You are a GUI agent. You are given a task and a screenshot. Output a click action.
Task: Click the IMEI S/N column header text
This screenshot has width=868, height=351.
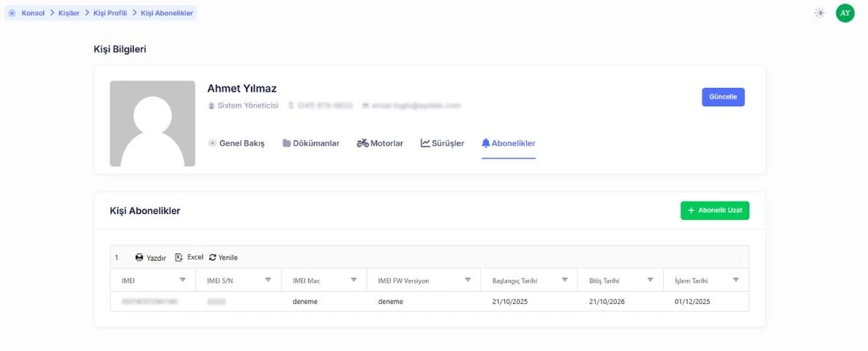220,281
